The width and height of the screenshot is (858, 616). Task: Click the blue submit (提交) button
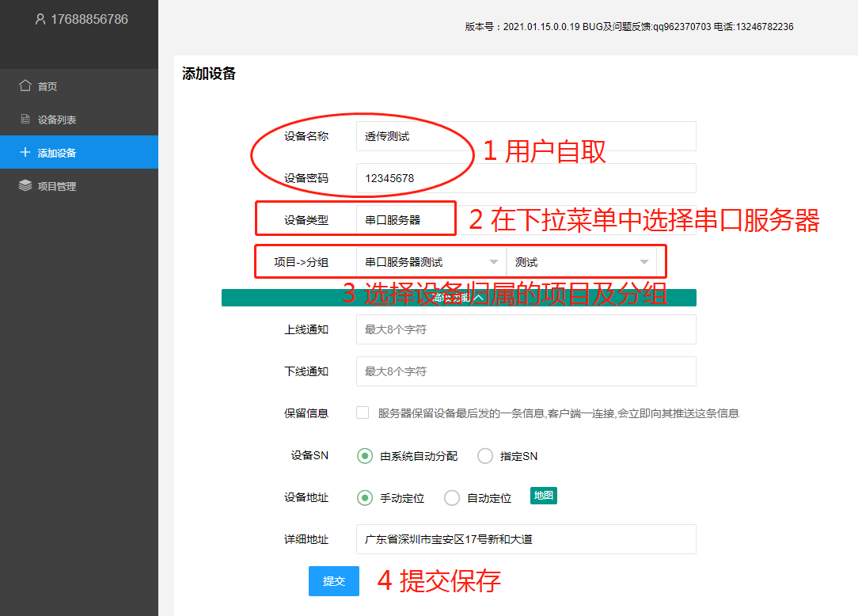pos(333,581)
